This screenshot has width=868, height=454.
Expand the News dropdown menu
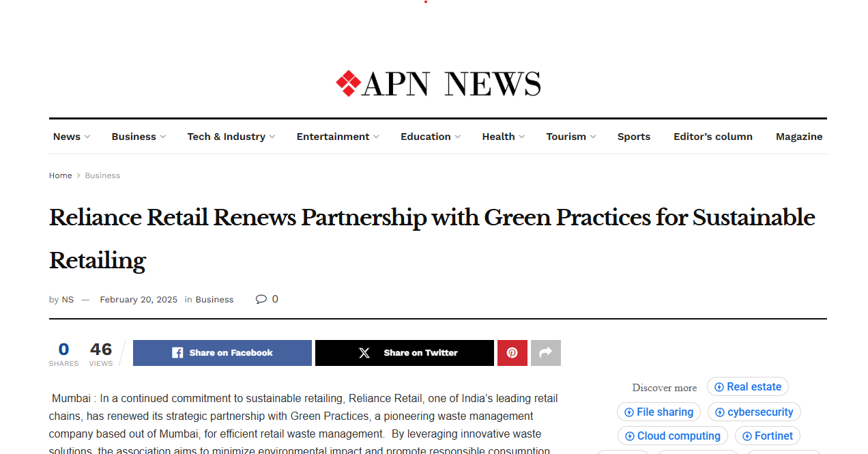click(71, 137)
